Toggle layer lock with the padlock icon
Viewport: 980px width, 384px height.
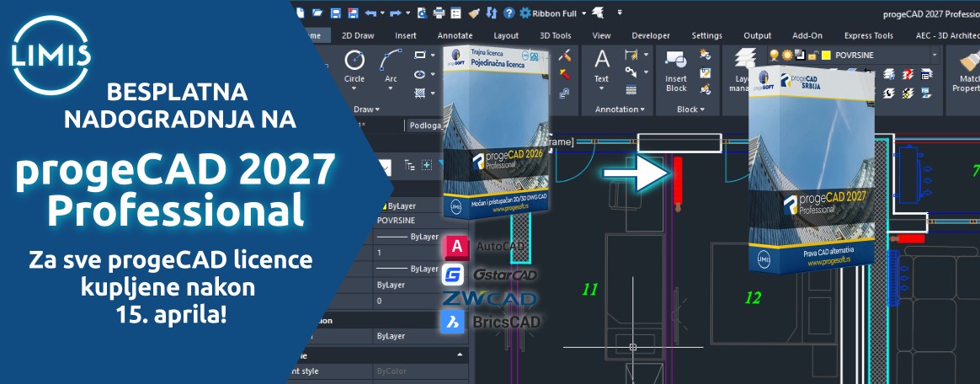coord(813,55)
